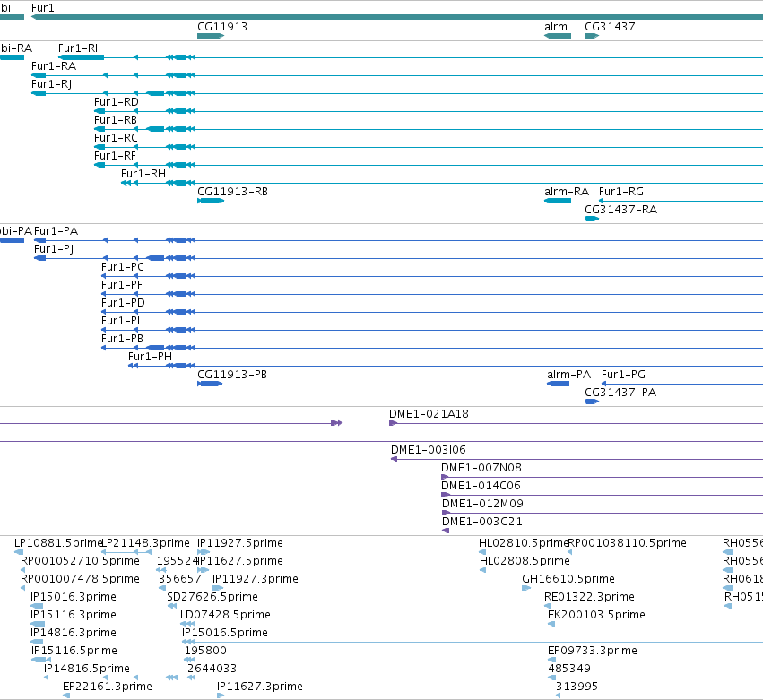The height and width of the screenshot is (700, 763).
Task: Click the Fur1-PH protein label
Action: 151,357
